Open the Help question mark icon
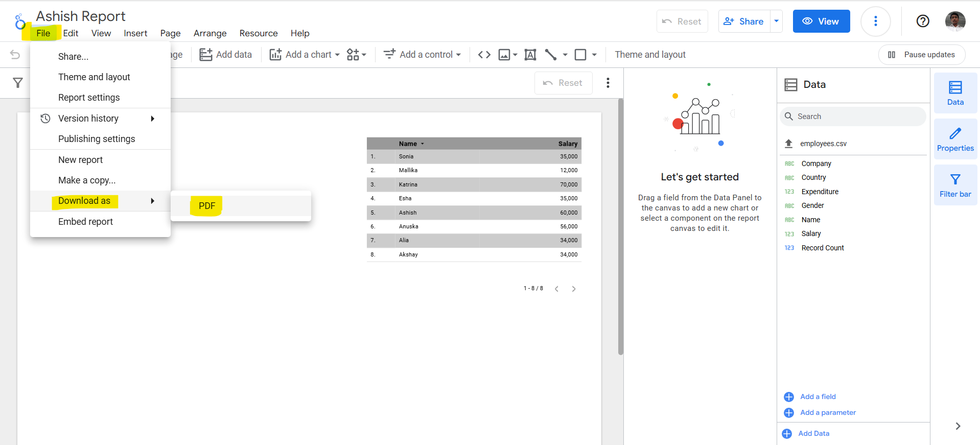Image resolution: width=980 pixels, height=445 pixels. coord(922,21)
